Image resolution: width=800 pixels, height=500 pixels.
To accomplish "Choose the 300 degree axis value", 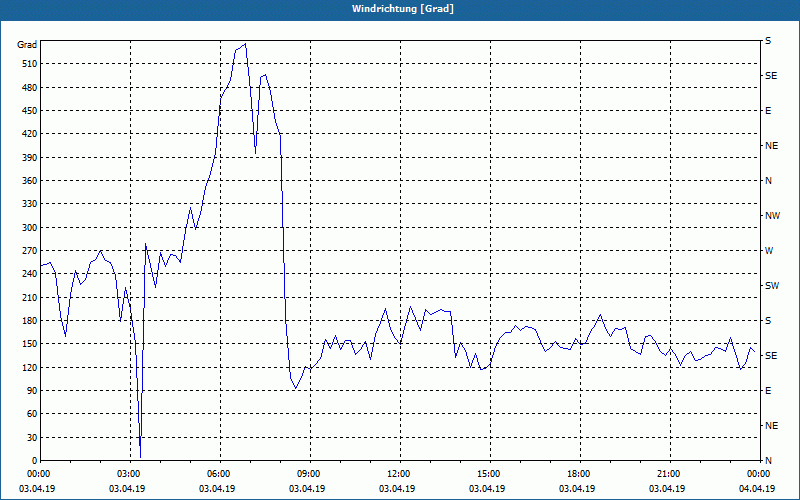I will coord(30,228).
